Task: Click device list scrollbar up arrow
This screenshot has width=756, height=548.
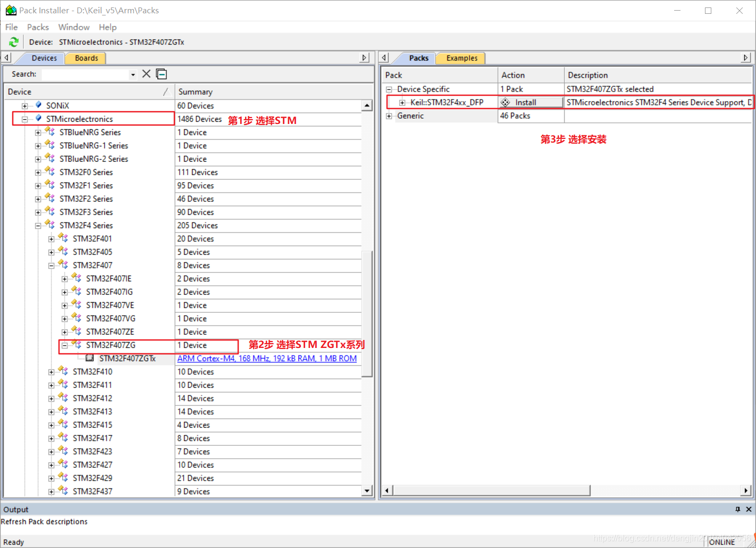Action: click(x=367, y=105)
